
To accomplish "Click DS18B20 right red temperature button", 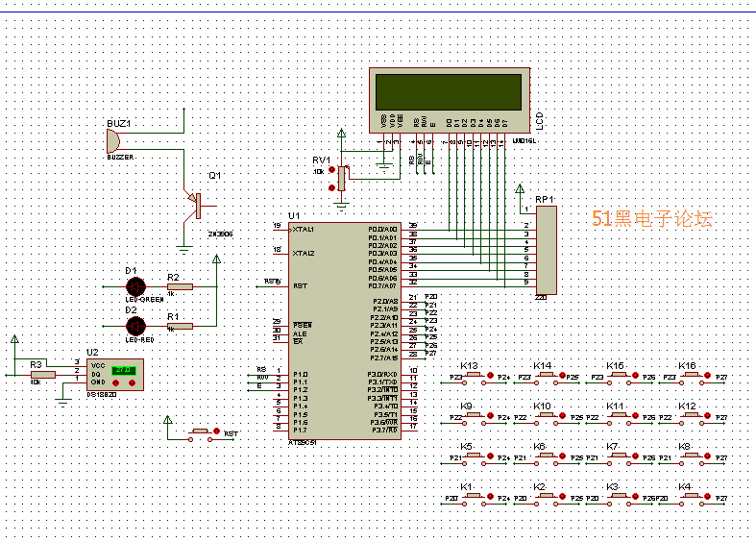I will (x=133, y=382).
